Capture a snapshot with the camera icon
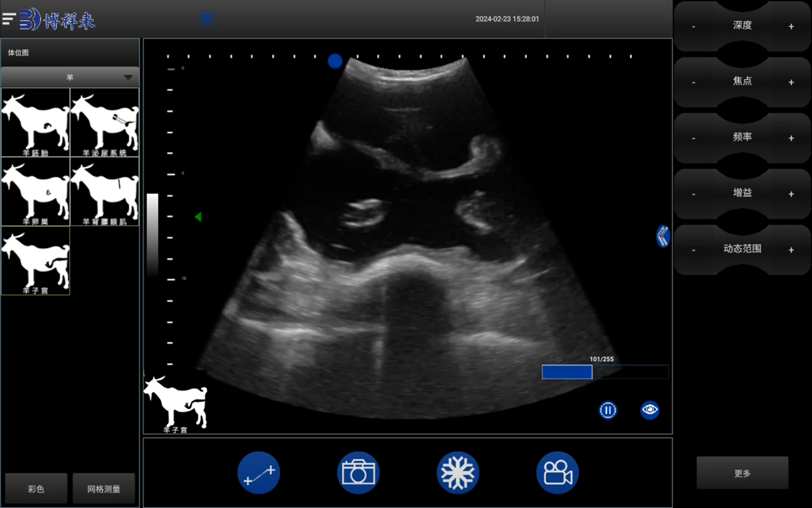The image size is (812, 508). (x=358, y=473)
